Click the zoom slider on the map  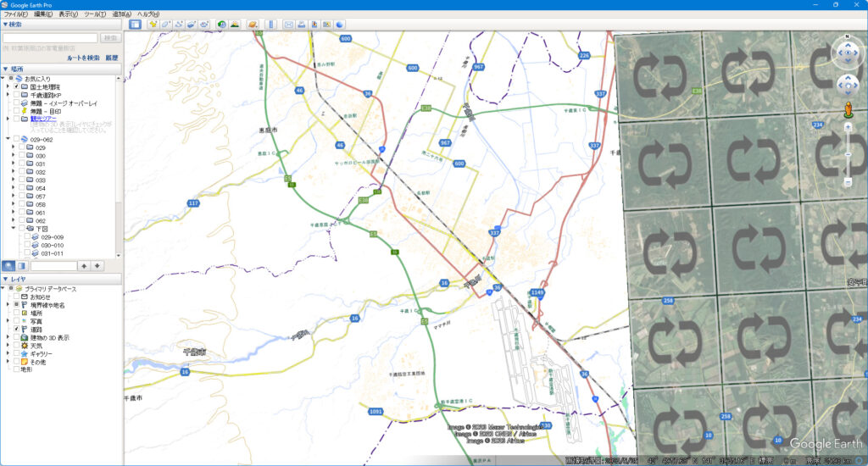848,154
